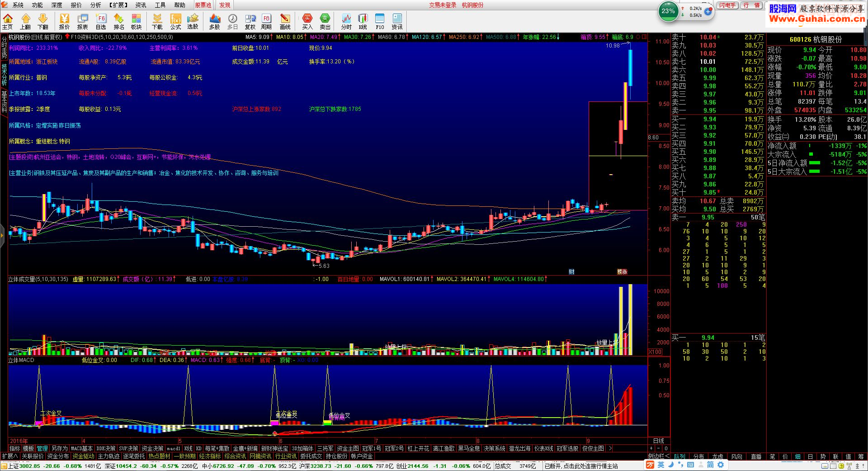Select the 冠军选股 indicator tab
Image resolution: width=868 pixels, height=471 pixels.
pos(567,448)
